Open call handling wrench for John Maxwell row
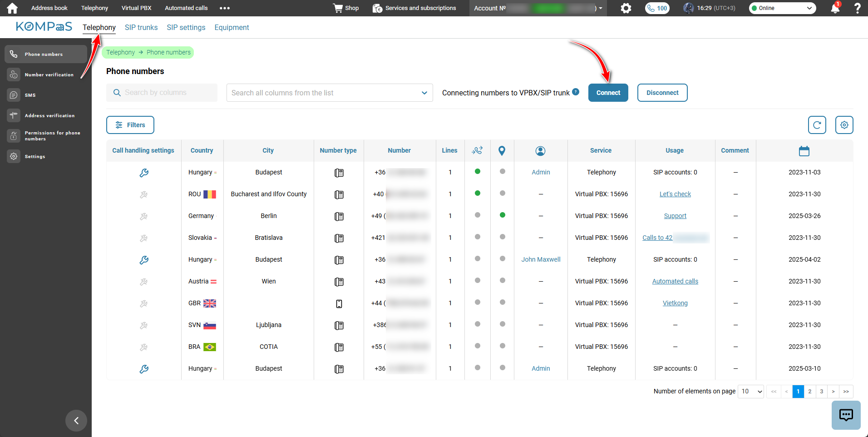The width and height of the screenshot is (868, 437). [144, 260]
